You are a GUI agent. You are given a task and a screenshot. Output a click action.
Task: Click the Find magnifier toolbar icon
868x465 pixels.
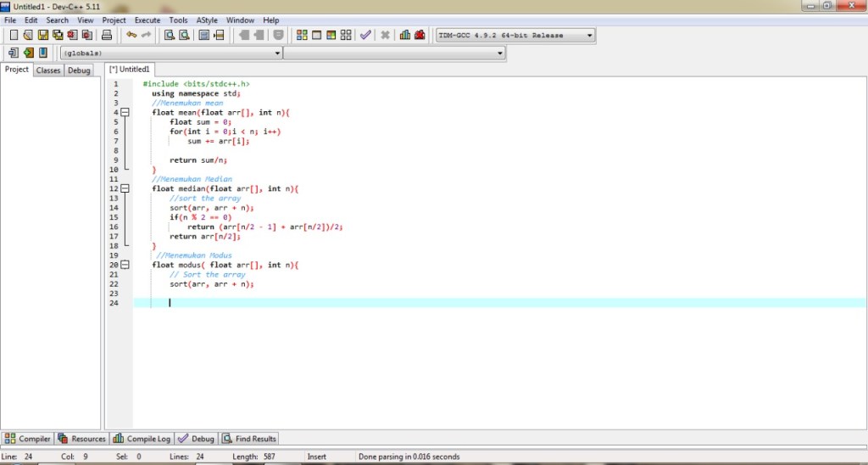coord(170,36)
